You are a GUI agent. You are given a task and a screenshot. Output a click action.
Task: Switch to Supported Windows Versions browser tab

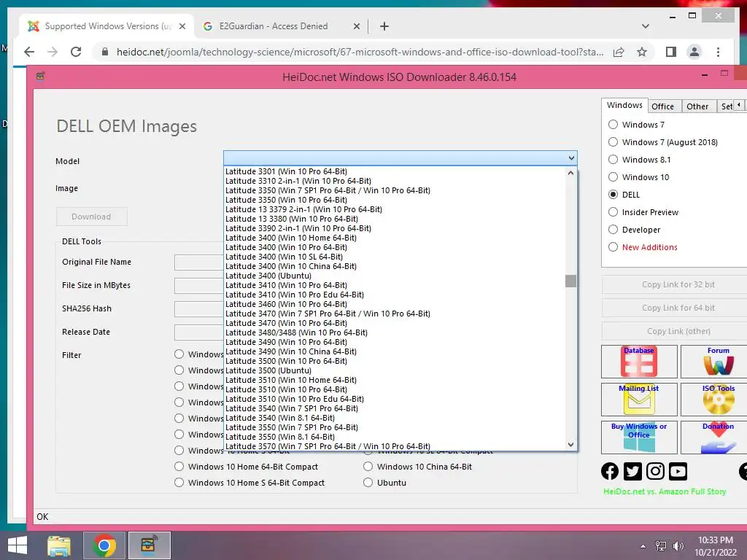[x=107, y=26]
